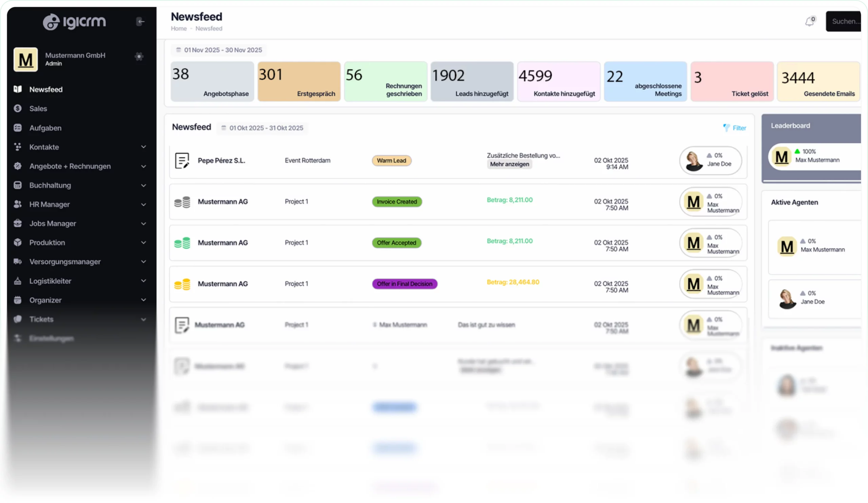Change the Newsfeed 01 Okt 2025 date range
The image size is (868, 503).
[x=262, y=128]
